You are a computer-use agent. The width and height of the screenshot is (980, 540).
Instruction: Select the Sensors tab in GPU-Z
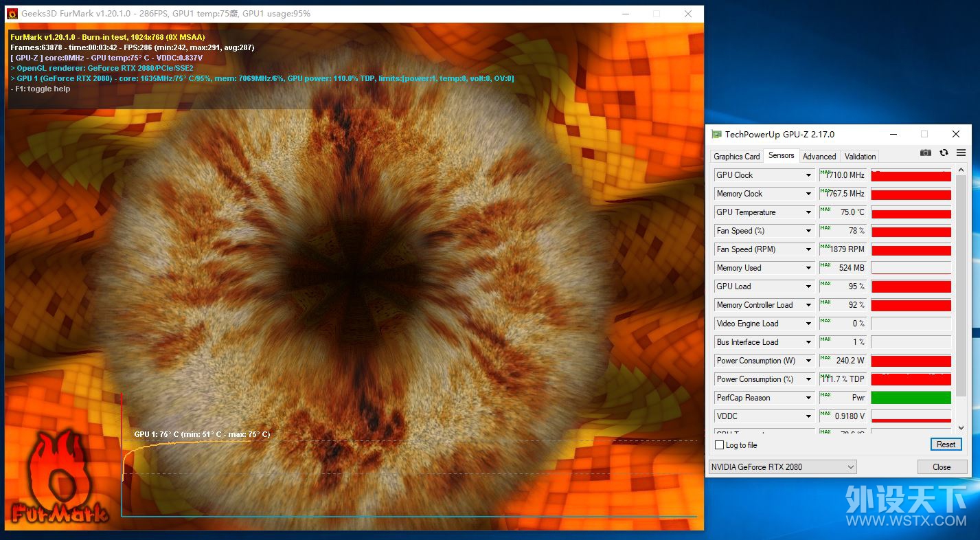pos(782,155)
